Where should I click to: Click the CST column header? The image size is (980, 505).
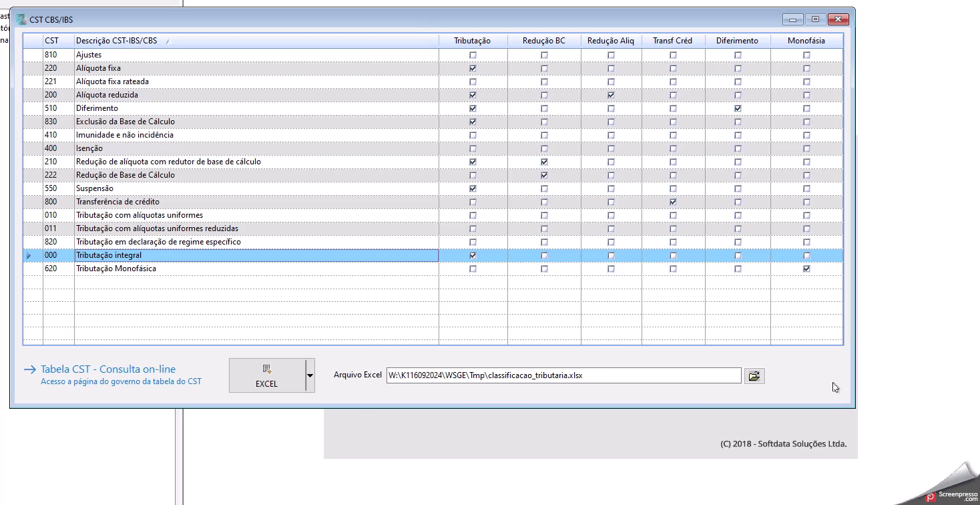click(x=59, y=41)
